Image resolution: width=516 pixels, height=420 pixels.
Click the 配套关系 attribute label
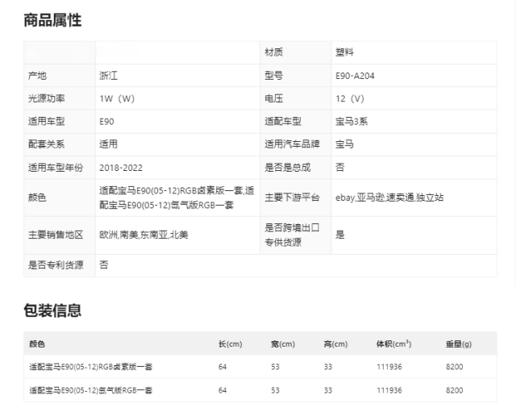(x=46, y=144)
